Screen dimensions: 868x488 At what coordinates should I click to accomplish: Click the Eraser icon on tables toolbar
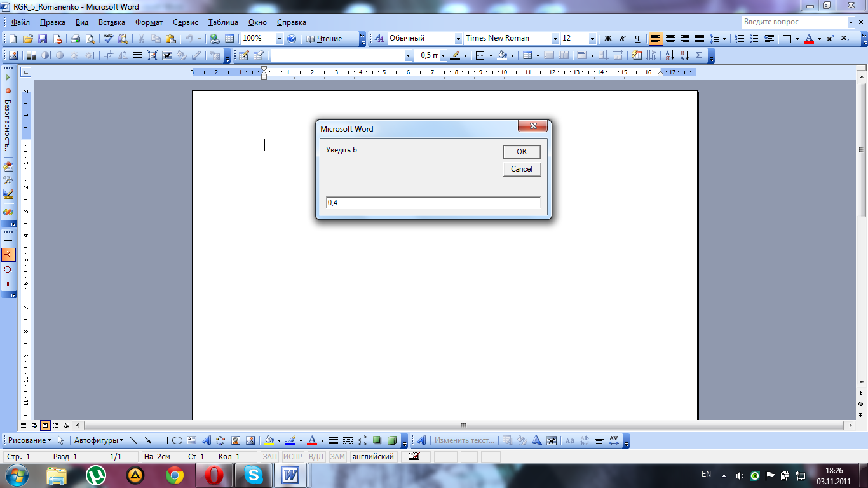[259, 55]
